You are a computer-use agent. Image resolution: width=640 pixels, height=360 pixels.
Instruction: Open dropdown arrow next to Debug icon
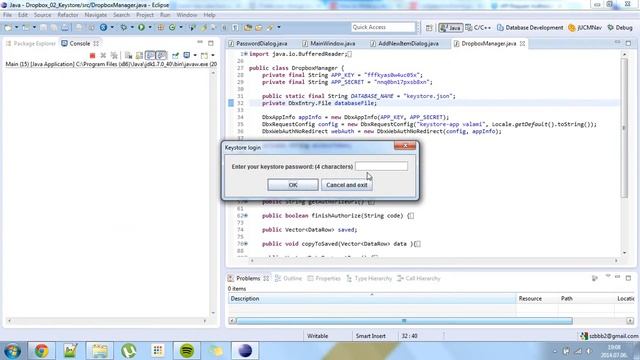(x=132, y=27)
